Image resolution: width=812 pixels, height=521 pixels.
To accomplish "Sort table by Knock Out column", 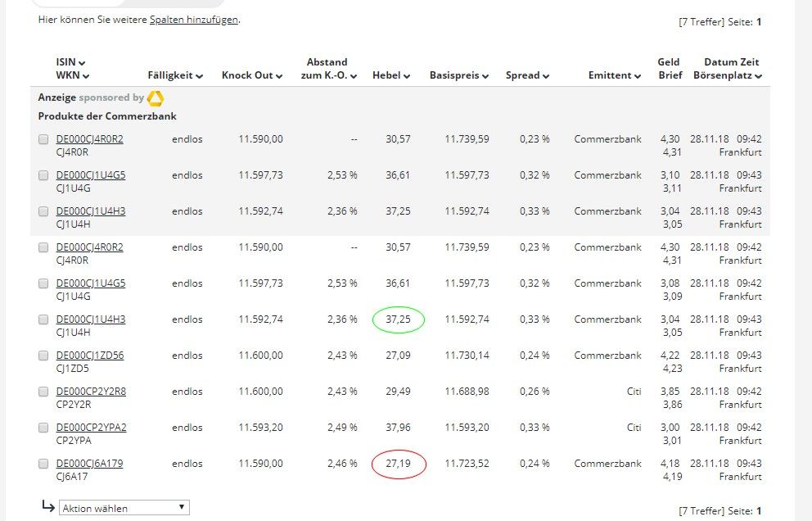I will [x=279, y=76].
